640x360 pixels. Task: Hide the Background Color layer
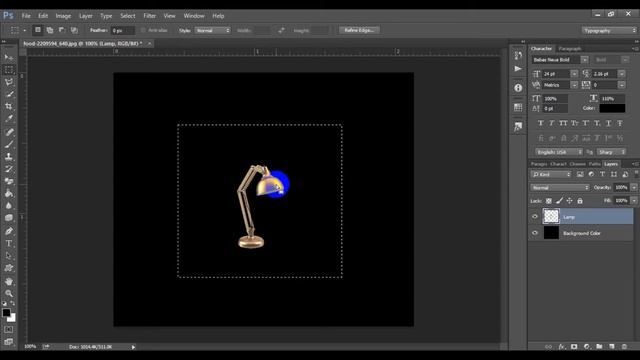tap(535, 233)
